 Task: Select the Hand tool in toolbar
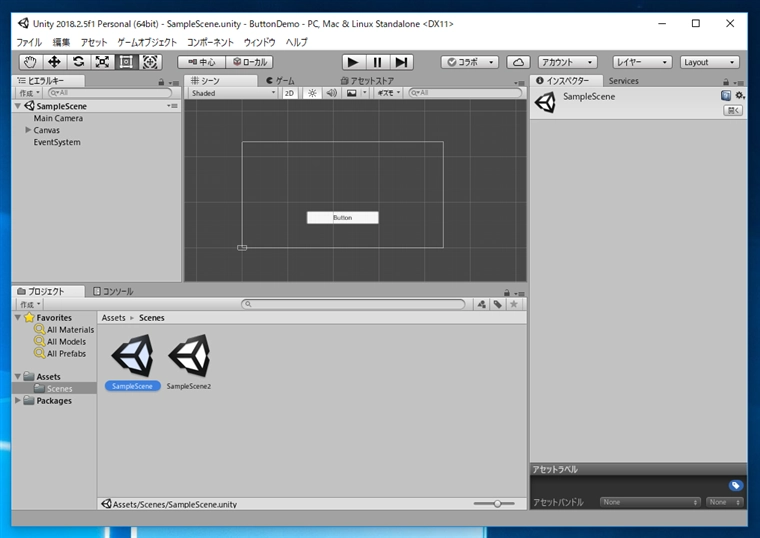[x=30, y=62]
